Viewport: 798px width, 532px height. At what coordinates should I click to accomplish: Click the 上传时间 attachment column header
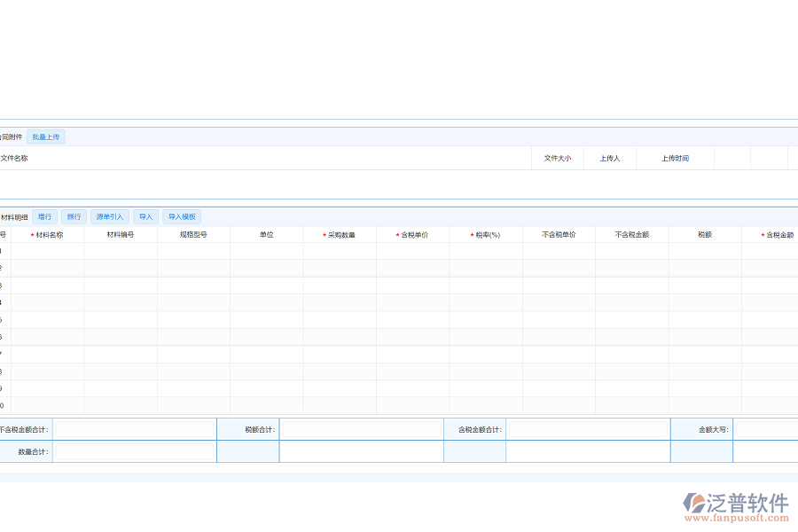pyautogui.click(x=675, y=159)
